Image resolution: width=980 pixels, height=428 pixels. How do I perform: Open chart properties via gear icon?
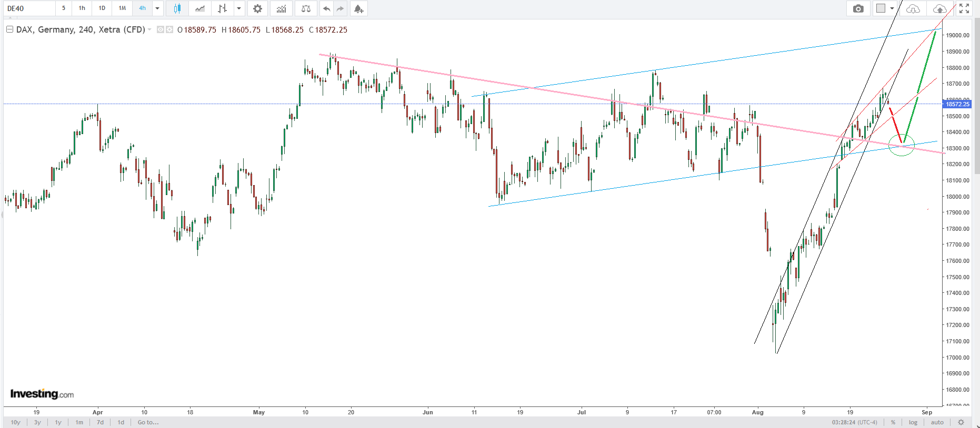pyautogui.click(x=257, y=8)
